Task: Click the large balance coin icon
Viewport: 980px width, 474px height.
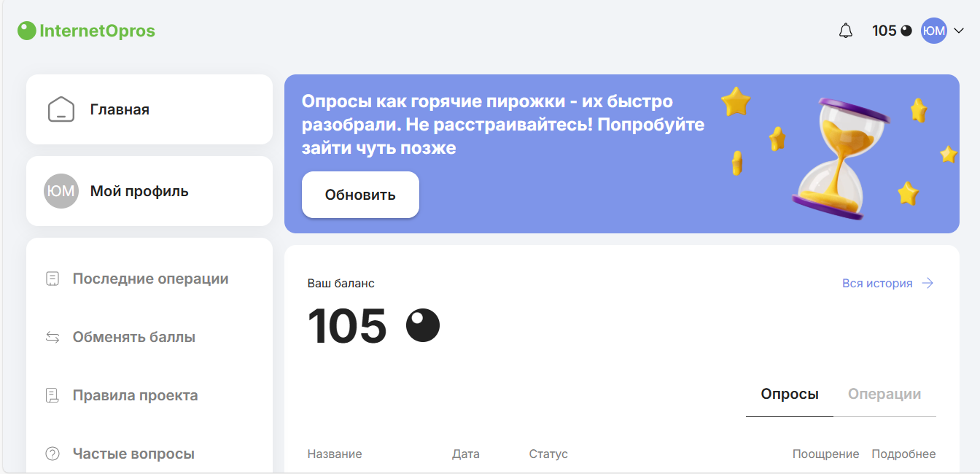Action: pos(423,325)
